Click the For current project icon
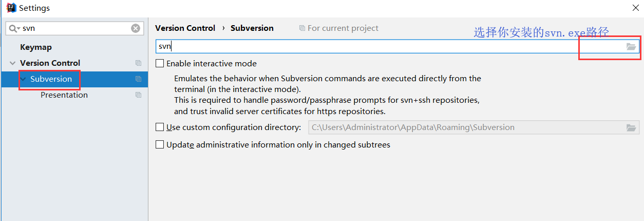Image resolution: width=644 pixels, height=221 pixels. coord(302,28)
